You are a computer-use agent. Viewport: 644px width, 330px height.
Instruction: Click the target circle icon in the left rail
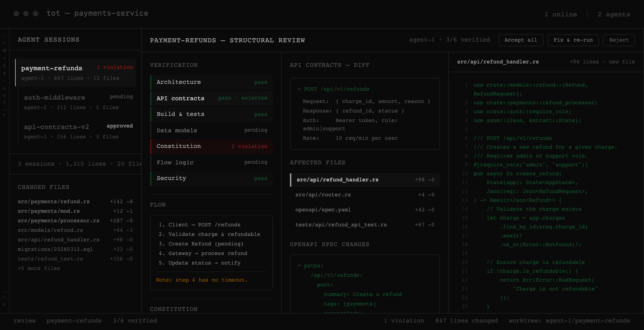pos(4,88)
